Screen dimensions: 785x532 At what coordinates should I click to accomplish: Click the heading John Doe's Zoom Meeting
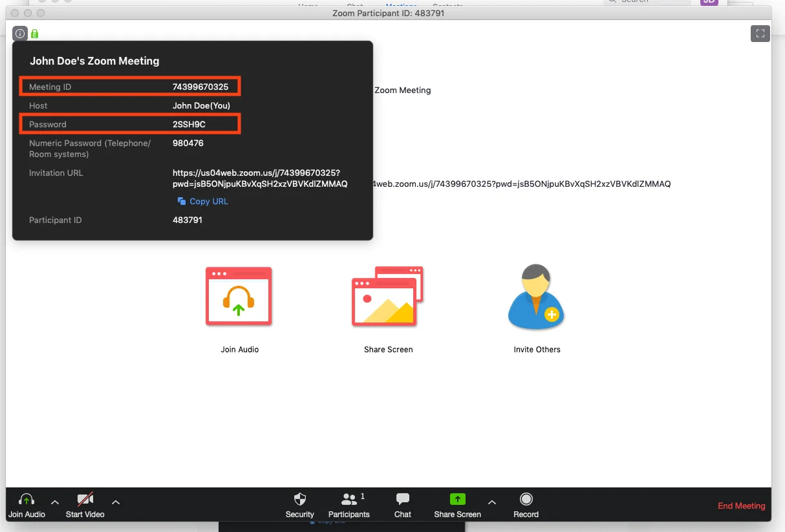94,61
